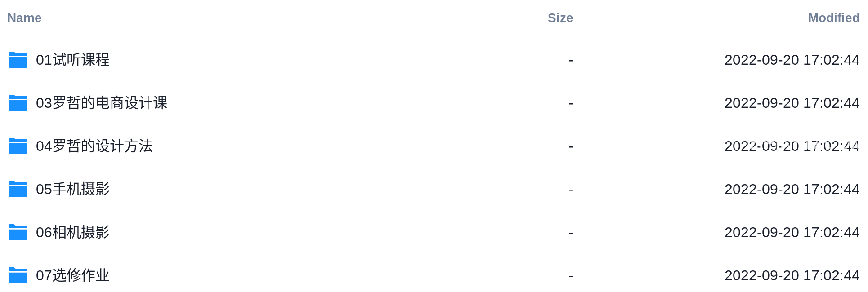Image resolution: width=868 pixels, height=292 pixels.
Task: Sort files by Size column header
Action: coord(560,18)
